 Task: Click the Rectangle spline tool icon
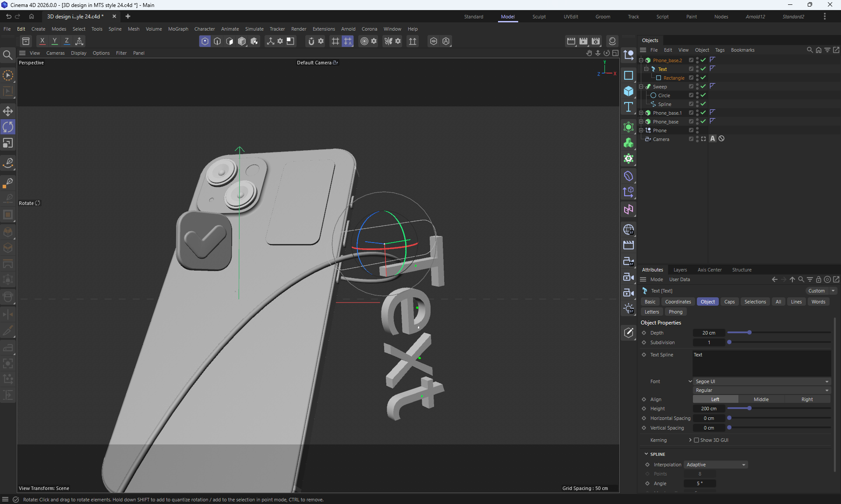(629, 75)
